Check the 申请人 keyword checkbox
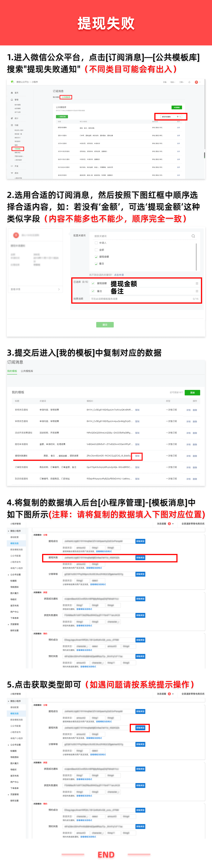 pos(96,243)
